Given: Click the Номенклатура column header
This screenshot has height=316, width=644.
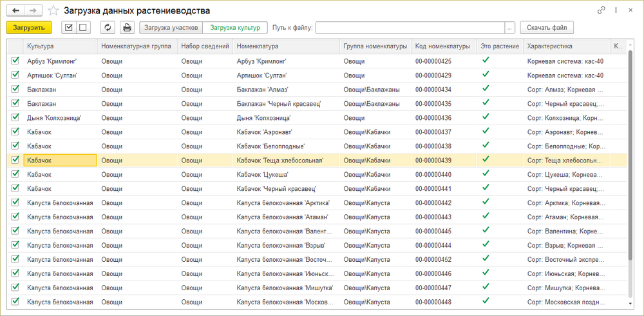Looking at the screenshot, I should (x=287, y=46).
